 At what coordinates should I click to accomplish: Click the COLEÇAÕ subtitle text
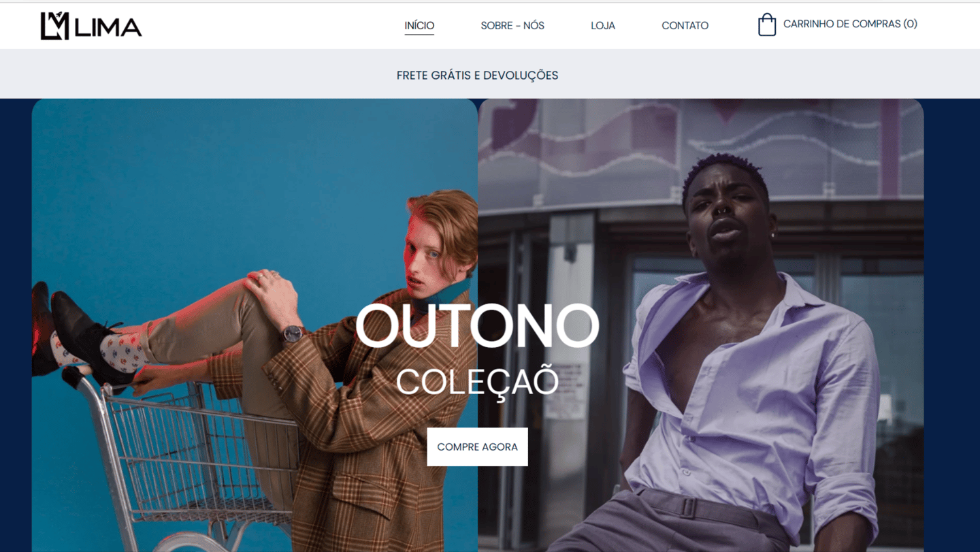(x=477, y=381)
